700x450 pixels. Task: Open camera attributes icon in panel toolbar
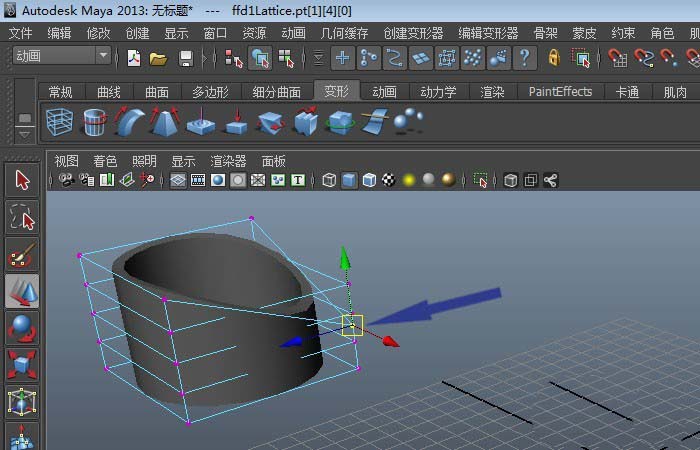87,180
